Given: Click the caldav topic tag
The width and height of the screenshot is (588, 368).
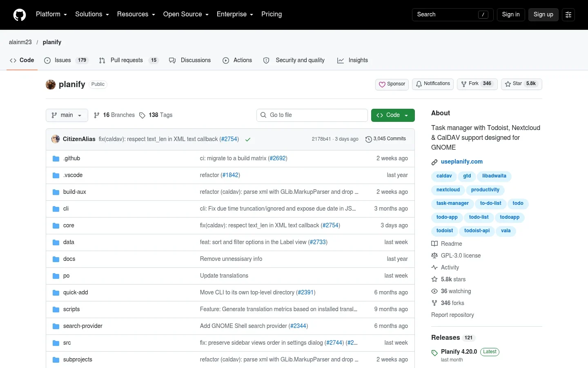Looking at the screenshot, I should tap(444, 176).
